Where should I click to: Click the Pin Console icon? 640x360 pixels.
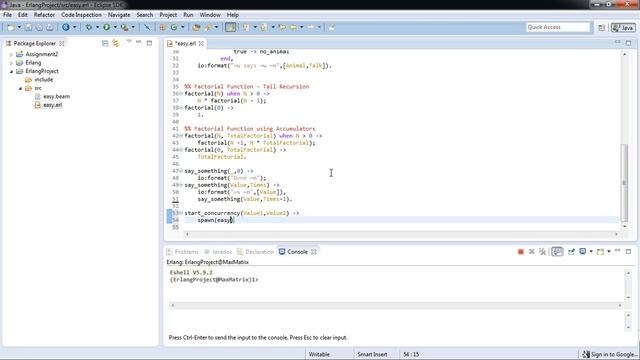(x=571, y=252)
